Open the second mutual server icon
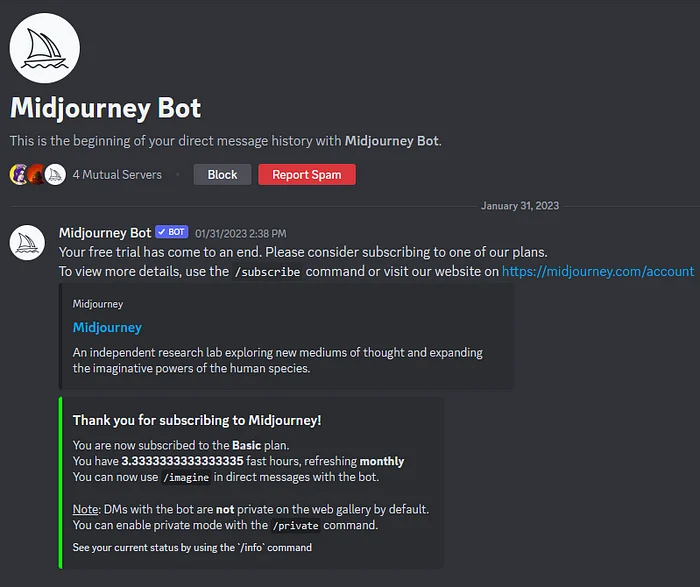Image resolution: width=700 pixels, height=587 pixels. pyautogui.click(x=37, y=175)
